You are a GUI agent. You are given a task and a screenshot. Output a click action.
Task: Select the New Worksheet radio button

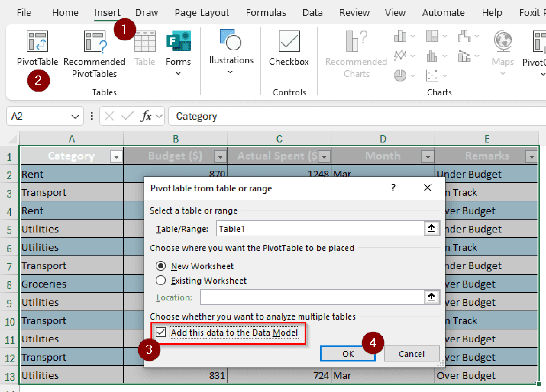(x=160, y=266)
